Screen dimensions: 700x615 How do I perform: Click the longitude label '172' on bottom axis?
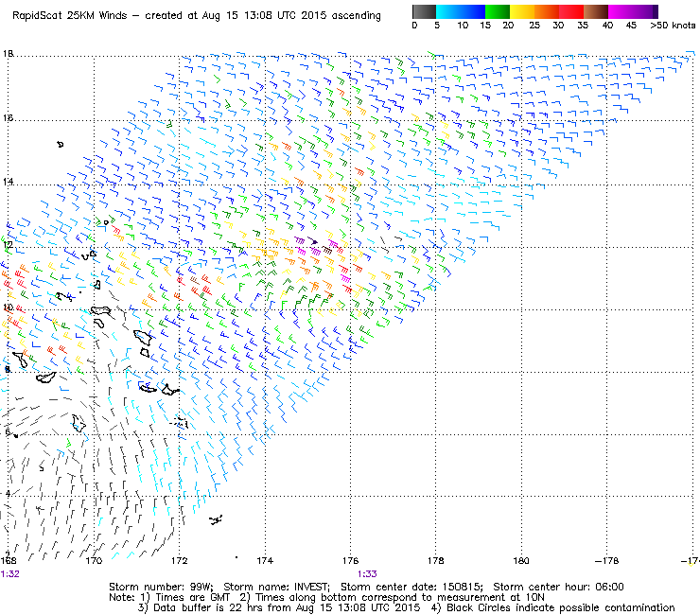[x=180, y=560]
